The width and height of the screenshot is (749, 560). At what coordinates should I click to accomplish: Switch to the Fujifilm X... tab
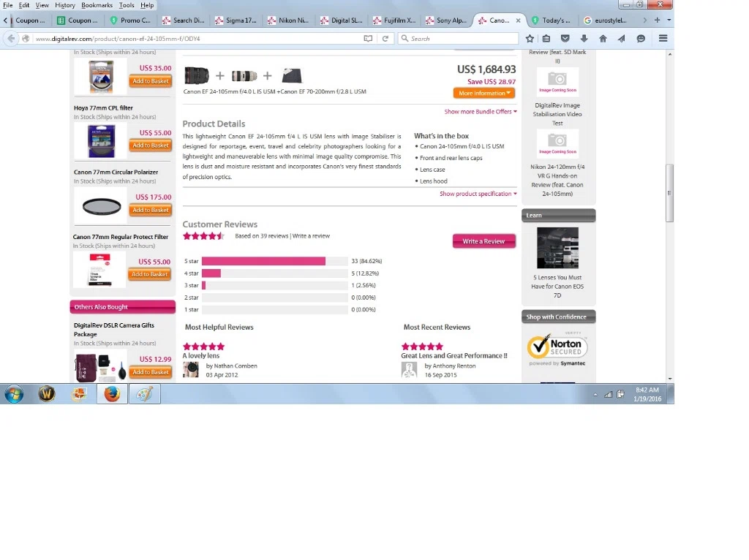click(394, 20)
